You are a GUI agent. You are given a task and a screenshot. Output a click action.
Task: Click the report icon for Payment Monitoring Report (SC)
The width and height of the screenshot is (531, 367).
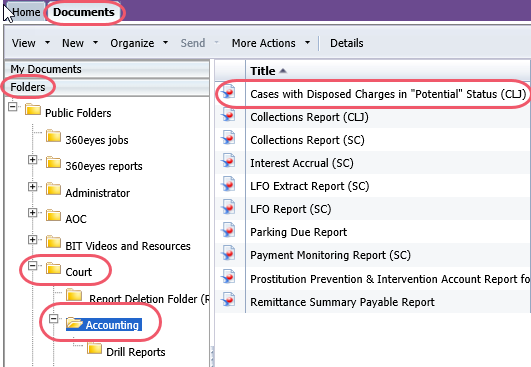tap(229, 253)
